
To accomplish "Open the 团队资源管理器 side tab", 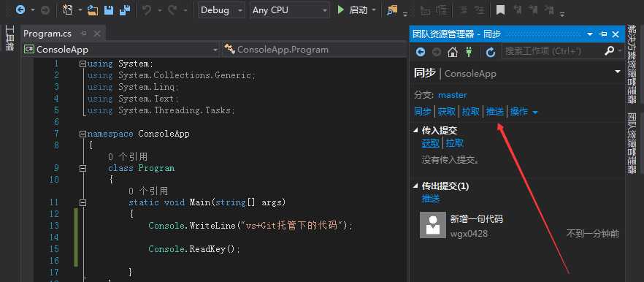I will pyautogui.click(x=632, y=142).
